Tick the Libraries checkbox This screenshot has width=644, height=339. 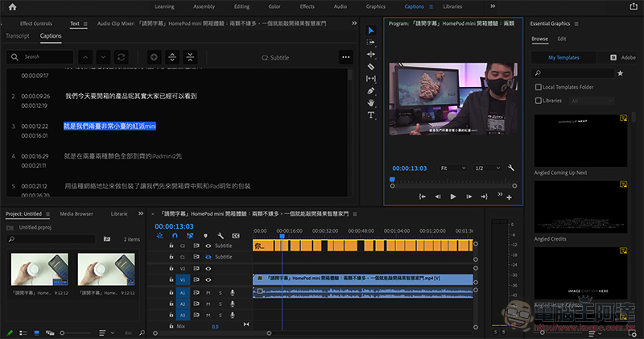(x=538, y=100)
